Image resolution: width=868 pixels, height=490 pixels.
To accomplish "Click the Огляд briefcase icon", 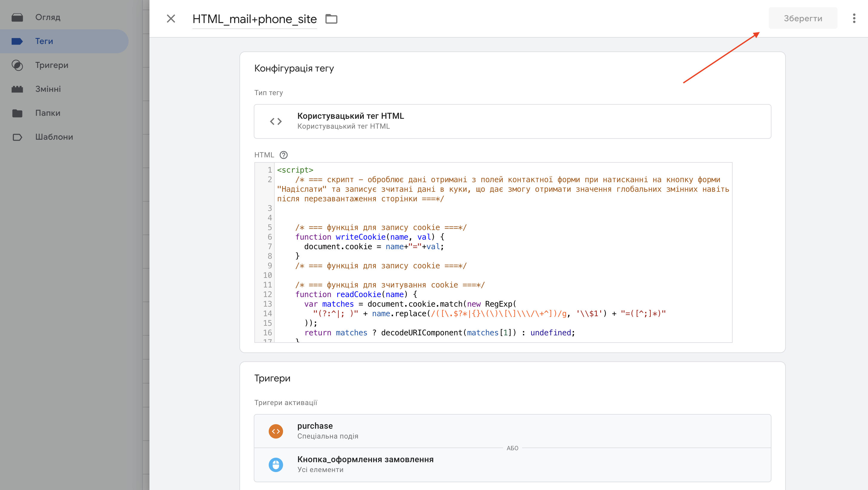I will pyautogui.click(x=17, y=17).
